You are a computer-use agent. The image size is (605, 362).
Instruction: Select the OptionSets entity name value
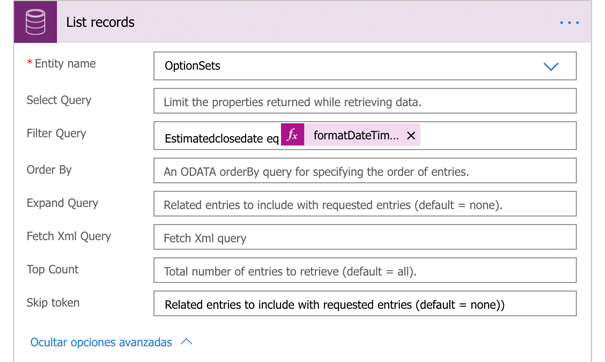coord(193,66)
